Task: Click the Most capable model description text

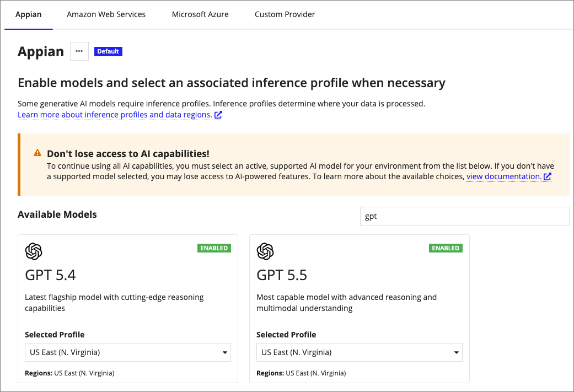Action: pyautogui.click(x=347, y=303)
